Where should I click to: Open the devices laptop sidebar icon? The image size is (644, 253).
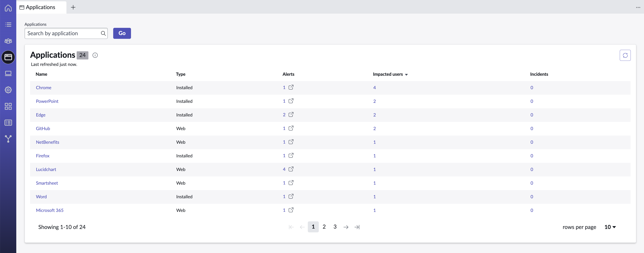8,73
